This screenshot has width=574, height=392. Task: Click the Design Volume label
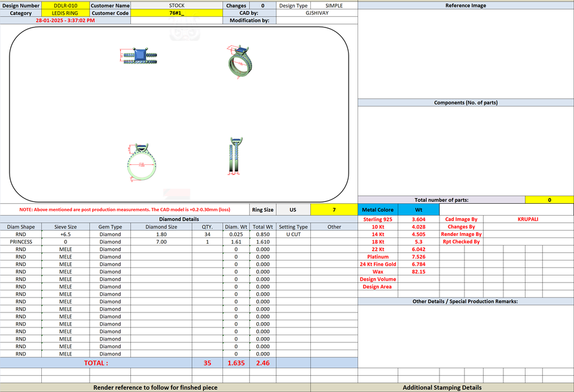point(378,279)
